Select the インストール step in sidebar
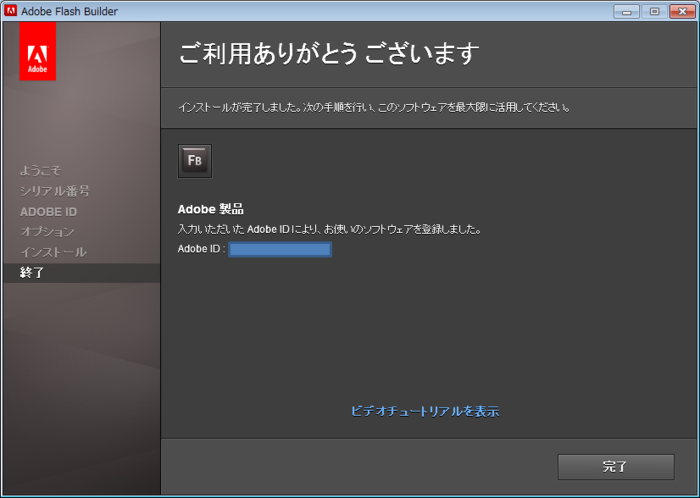 point(53,252)
